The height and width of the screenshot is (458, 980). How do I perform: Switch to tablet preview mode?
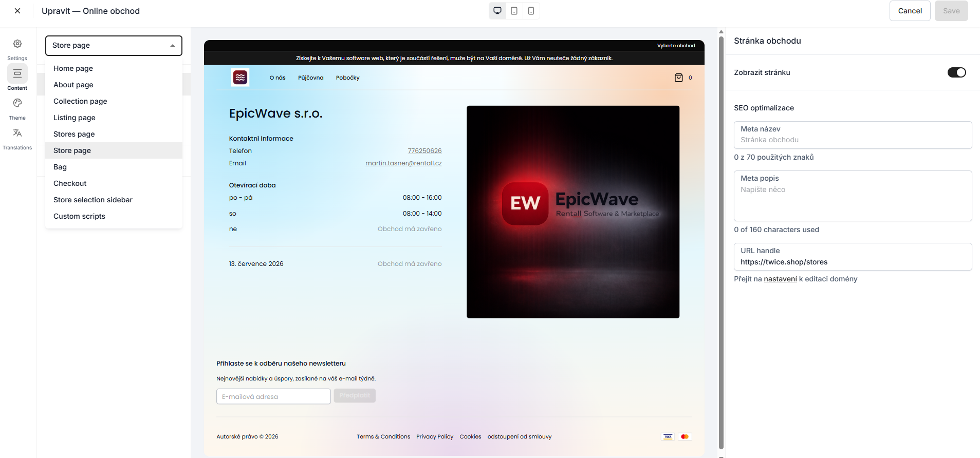click(514, 11)
